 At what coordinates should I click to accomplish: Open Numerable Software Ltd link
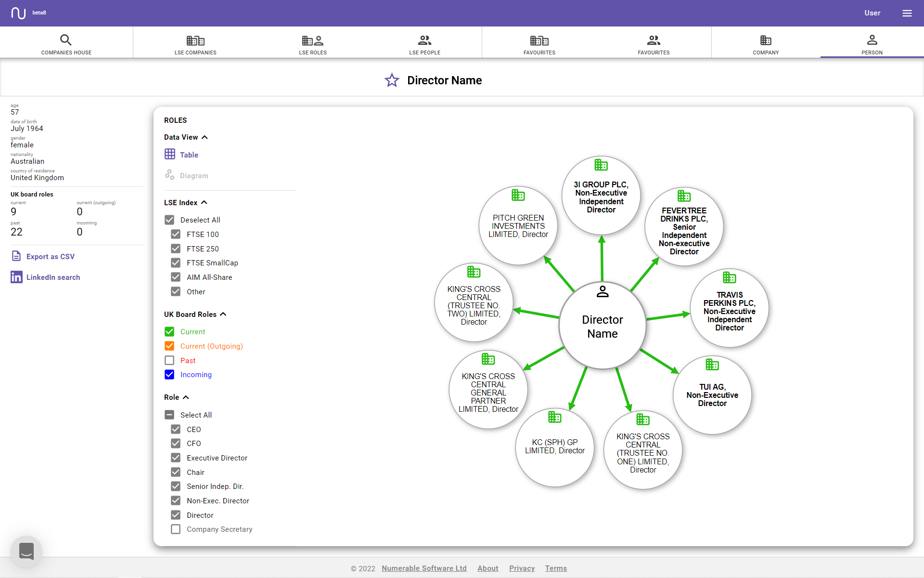424,568
